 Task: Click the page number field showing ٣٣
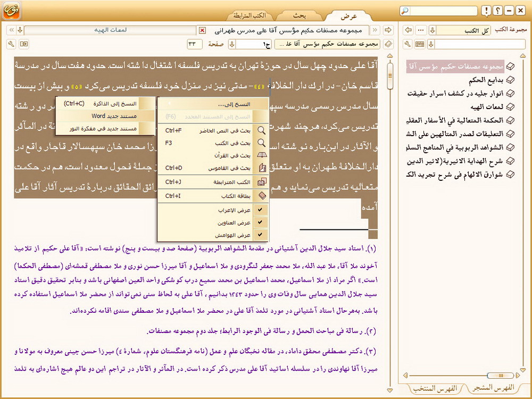tap(195, 44)
